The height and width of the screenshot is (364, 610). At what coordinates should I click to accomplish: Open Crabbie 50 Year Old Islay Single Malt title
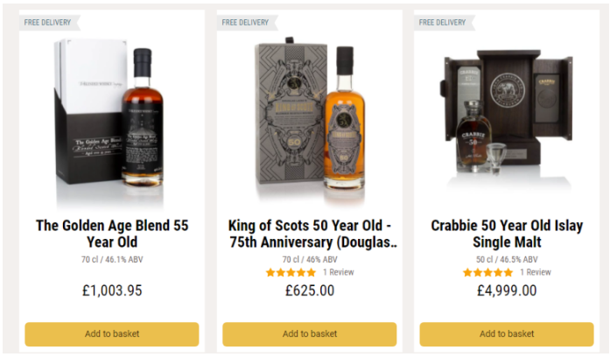(x=507, y=234)
